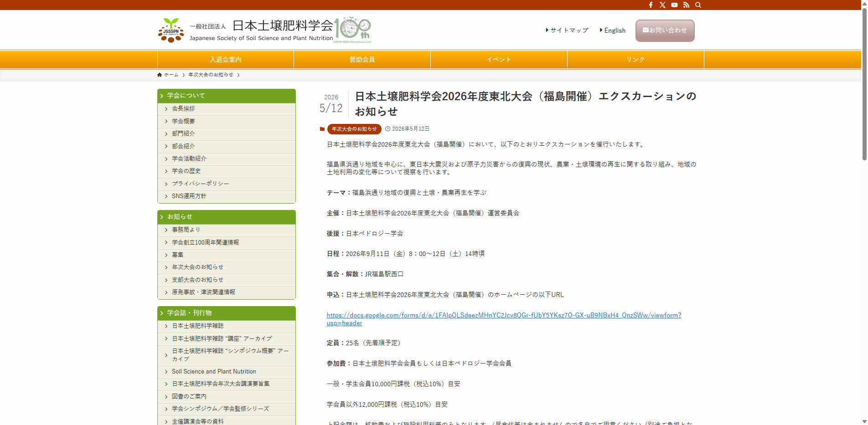This screenshot has height=425, width=868.
Task: Click the folder icon beside category tag
Action: (322, 129)
